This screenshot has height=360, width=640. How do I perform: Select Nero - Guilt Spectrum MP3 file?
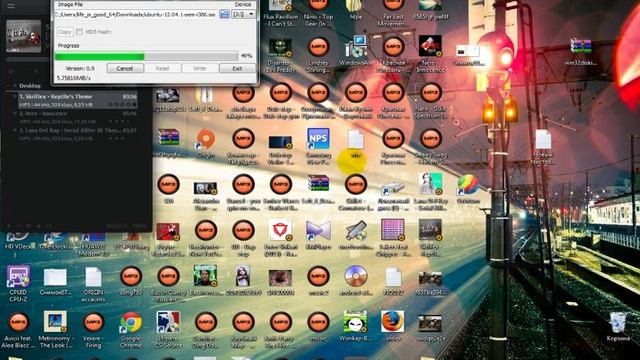pyautogui.click(x=431, y=101)
